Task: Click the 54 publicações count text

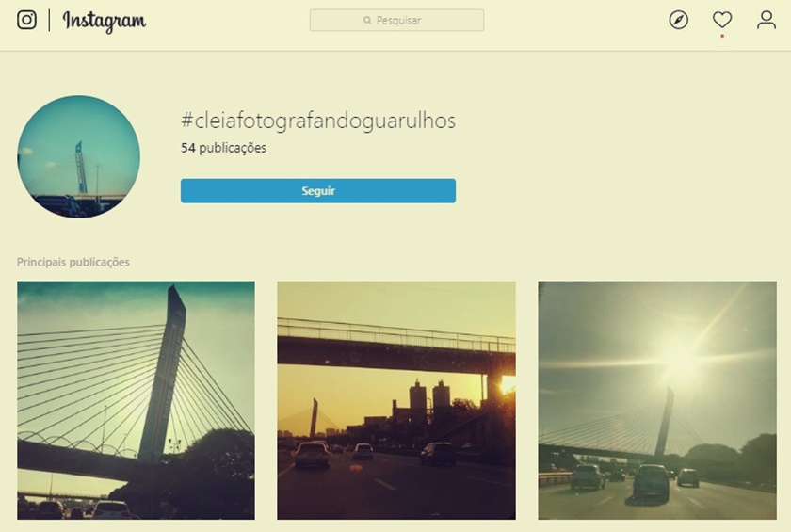Action: click(223, 148)
